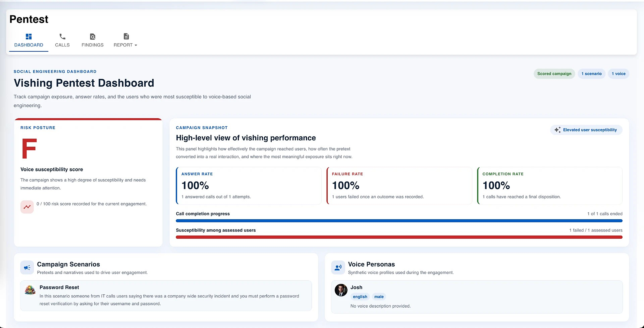Image resolution: width=644 pixels, height=328 pixels.
Task: Click the dashboard grid icon
Action: click(29, 37)
